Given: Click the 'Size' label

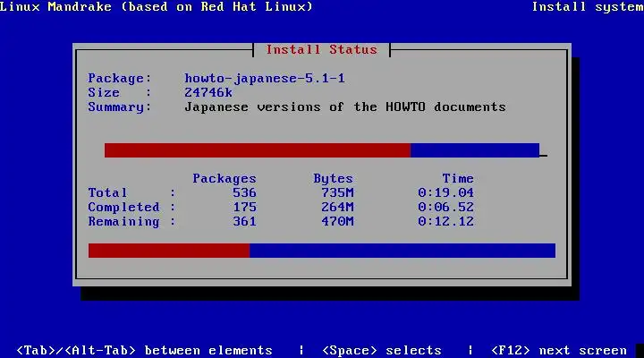Looking at the screenshot, I should pos(104,92).
